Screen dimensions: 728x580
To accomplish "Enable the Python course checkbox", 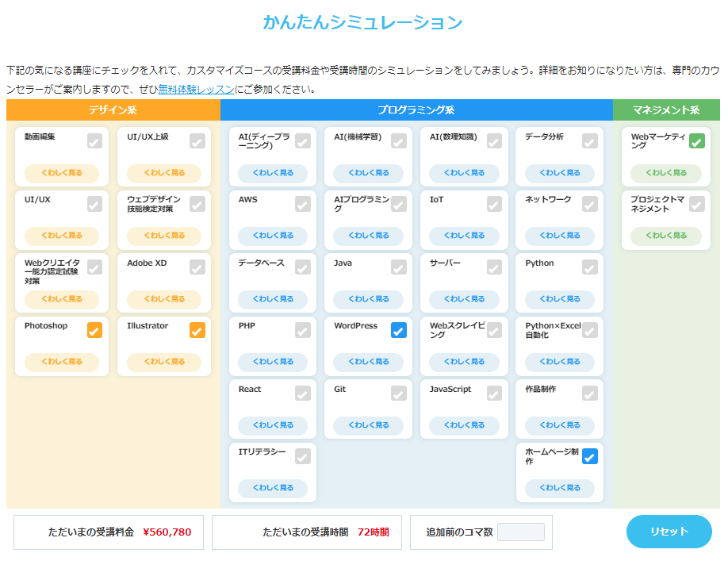I will click(590, 267).
